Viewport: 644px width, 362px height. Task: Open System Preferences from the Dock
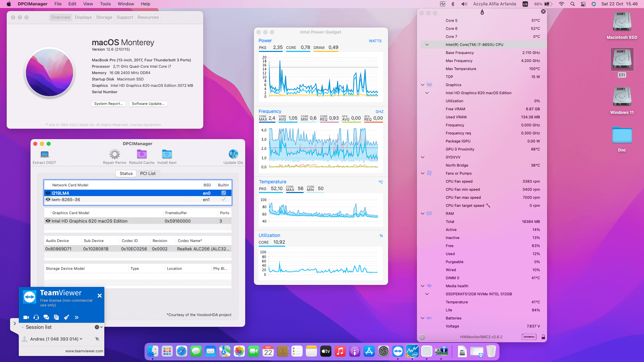click(383, 351)
